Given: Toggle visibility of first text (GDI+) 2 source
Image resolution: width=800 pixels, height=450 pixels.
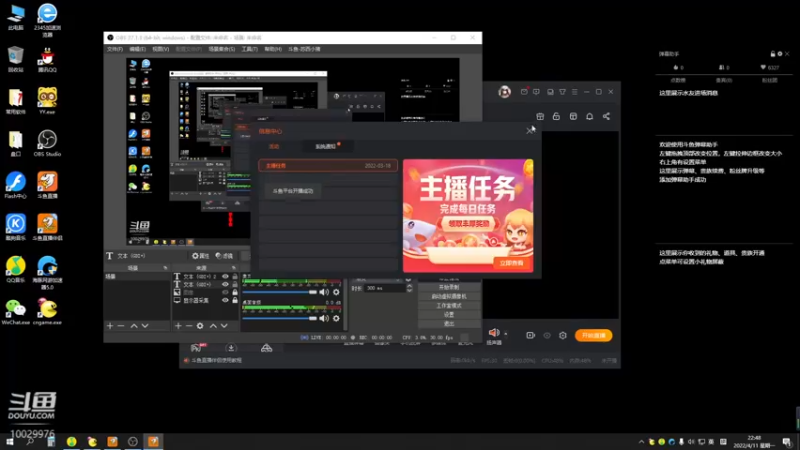Looking at the screenshot, I should click(x=225, y=277).
